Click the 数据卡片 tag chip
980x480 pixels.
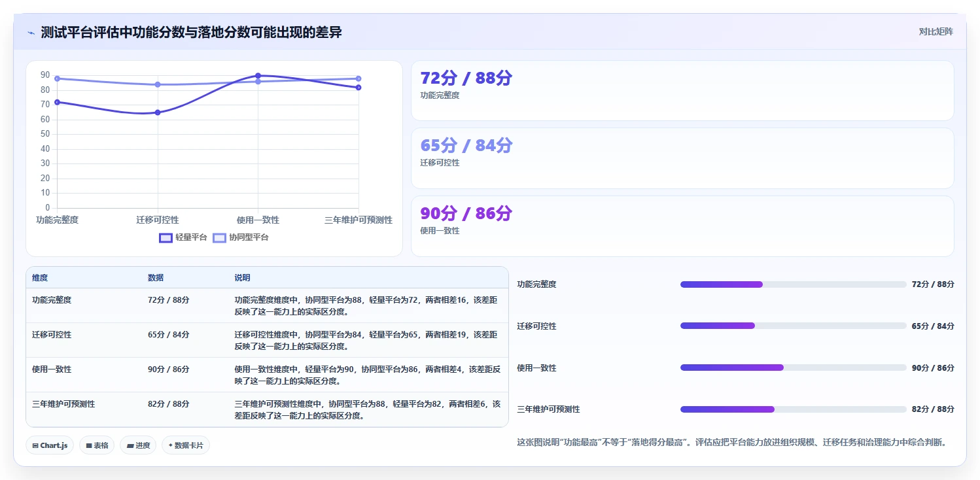[186, 445]
